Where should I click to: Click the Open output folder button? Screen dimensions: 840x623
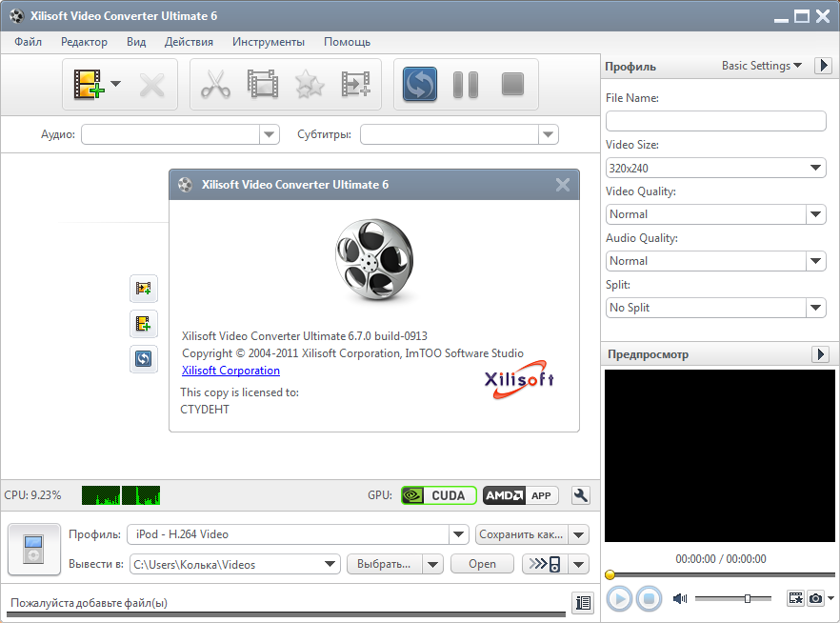(x=482, y=564)
